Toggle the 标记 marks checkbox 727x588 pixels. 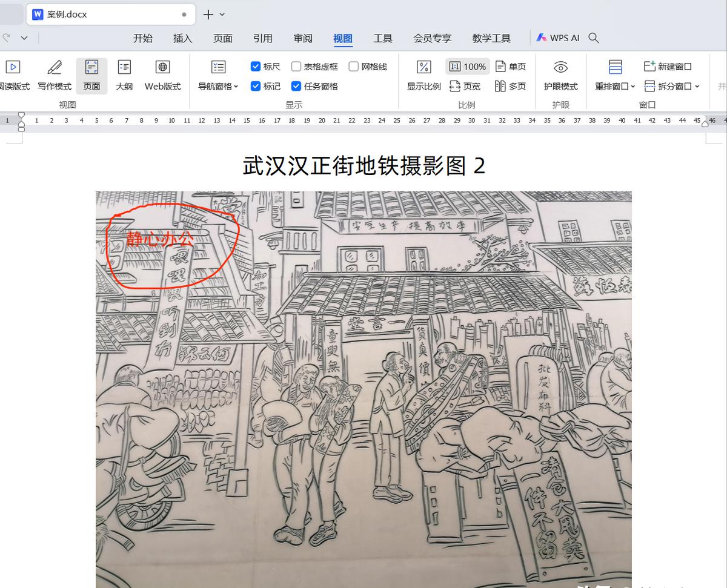pyautogui.click(x=265, y=87)
